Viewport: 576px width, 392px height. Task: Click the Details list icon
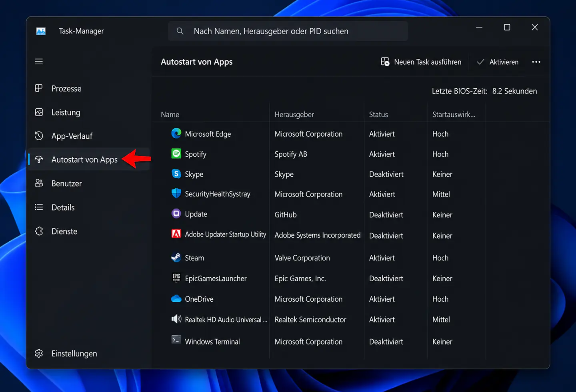click(x=39, y=207)
